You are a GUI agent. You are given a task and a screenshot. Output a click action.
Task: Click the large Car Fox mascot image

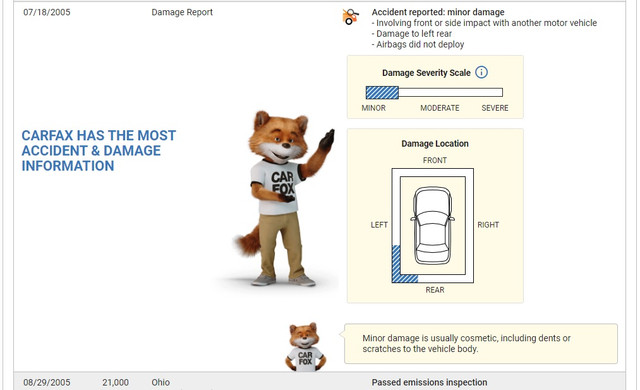click(283, 199)
